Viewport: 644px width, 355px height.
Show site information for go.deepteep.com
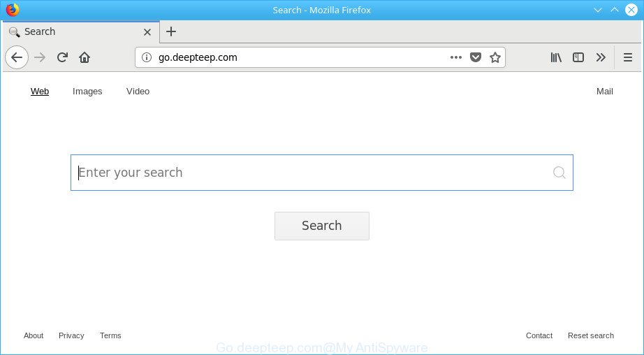coord(147,57)
